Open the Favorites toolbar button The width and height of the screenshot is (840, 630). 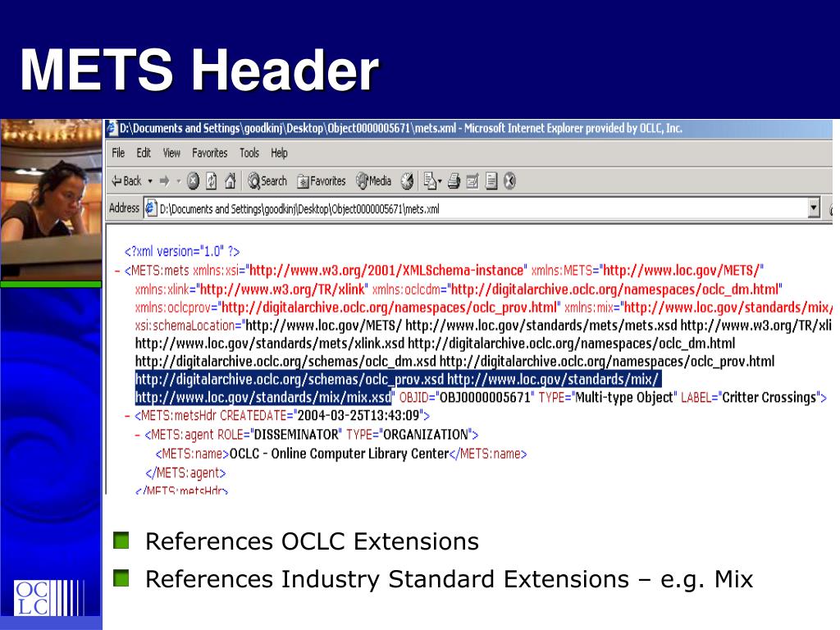pyautogui.click(x=322, y=181)
